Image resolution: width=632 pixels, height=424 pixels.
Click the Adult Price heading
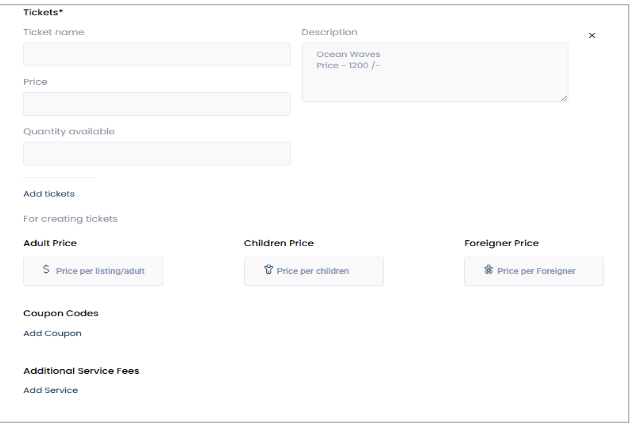coord(50,243)
